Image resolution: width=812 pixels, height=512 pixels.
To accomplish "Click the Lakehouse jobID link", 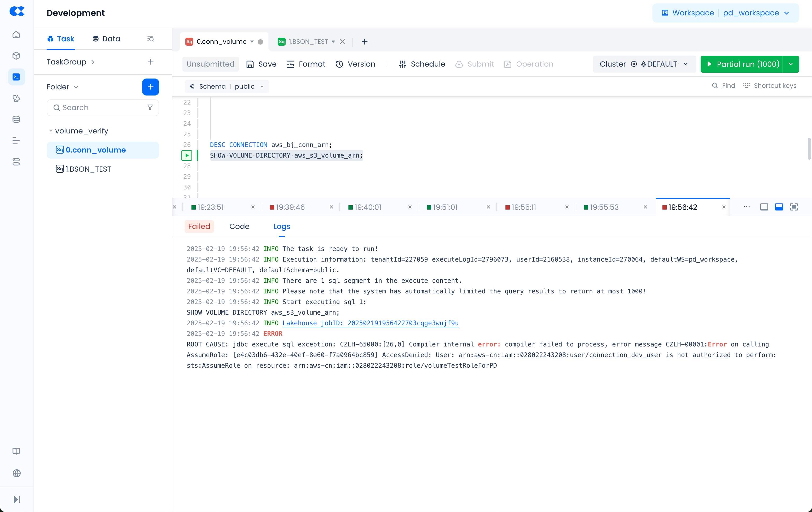I will point(370,323).
